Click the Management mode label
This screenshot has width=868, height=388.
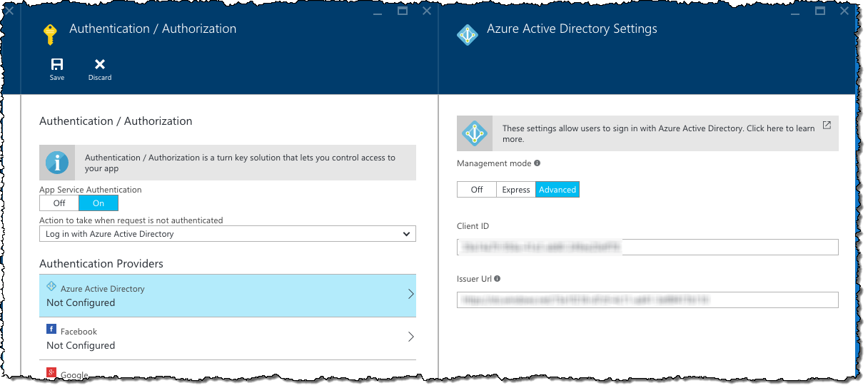[x=494, y=163]
